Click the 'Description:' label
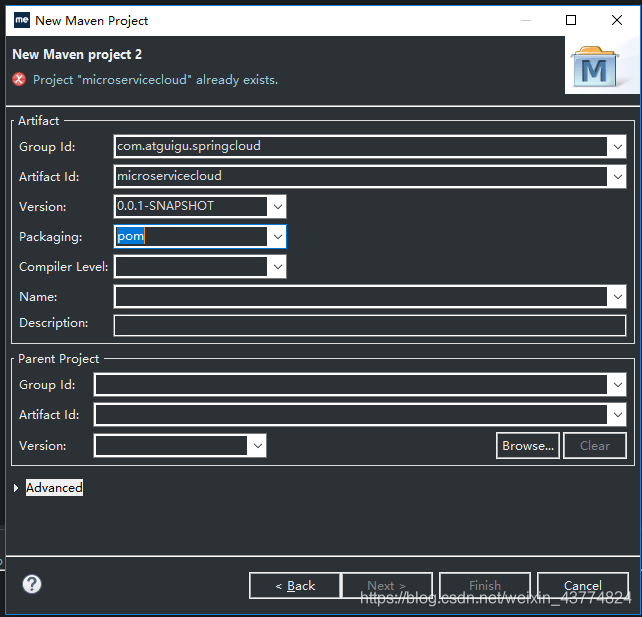Image resolution: width=642 pixels, height=617 pixels. 53,323
